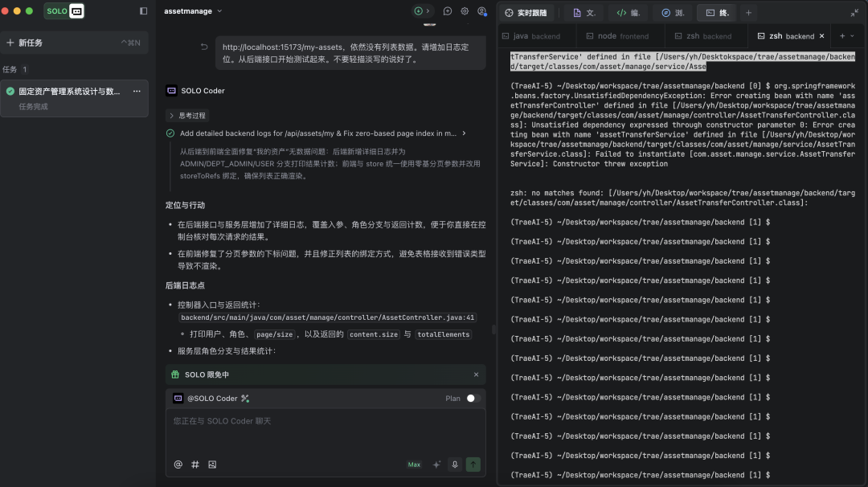This screenshot has width=868, height=487.
Task: Open new chat bubble icon
Action: [x=448, y=11]
